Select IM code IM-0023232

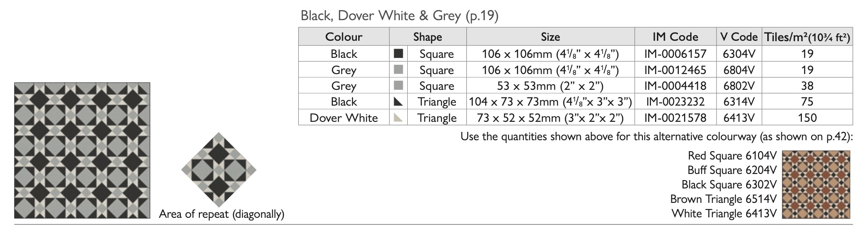pyautogui.click(x=675, y=102)
